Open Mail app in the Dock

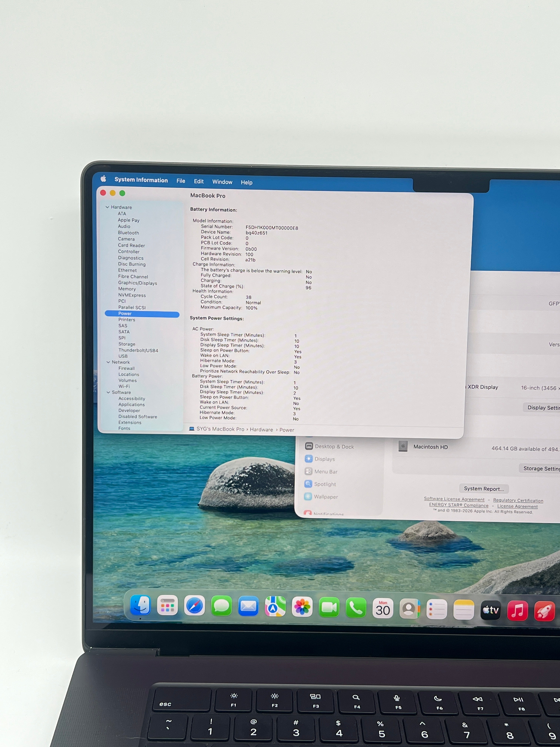248,606
